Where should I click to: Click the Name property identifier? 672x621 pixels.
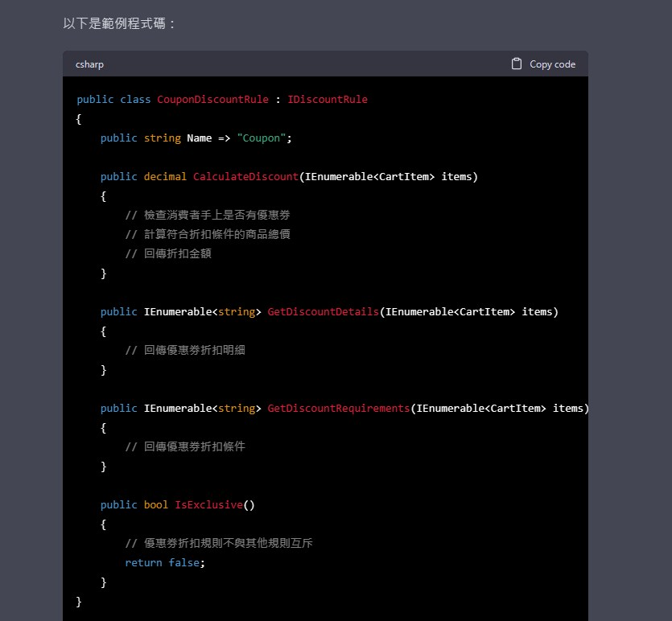(200, 138)
